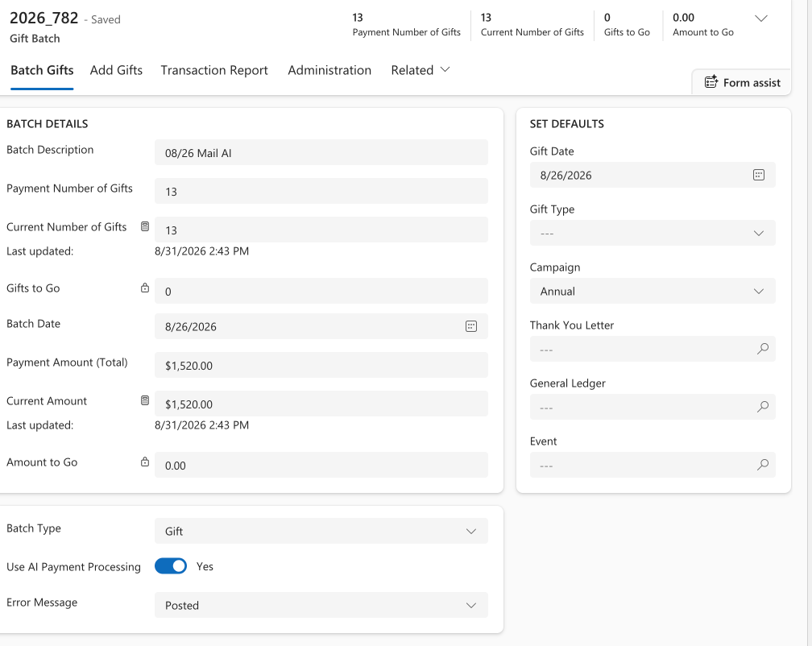Click the Gift Date field value 8/26/2026
This screenshot has height=646, width=812.
[566, 176]
